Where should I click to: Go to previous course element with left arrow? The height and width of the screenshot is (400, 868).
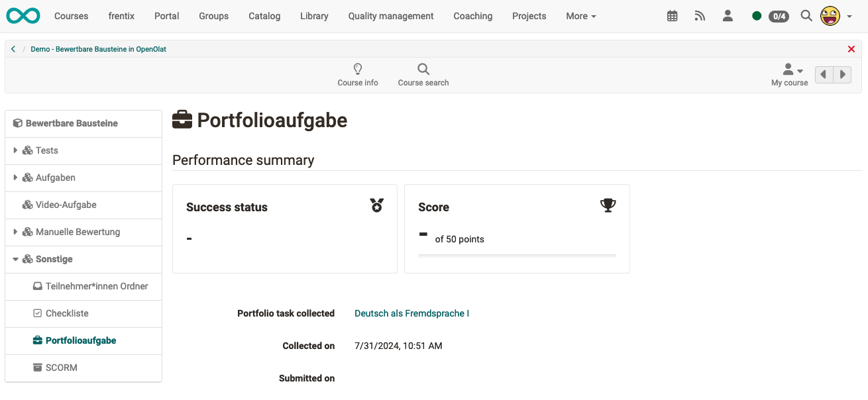(824, 74)
